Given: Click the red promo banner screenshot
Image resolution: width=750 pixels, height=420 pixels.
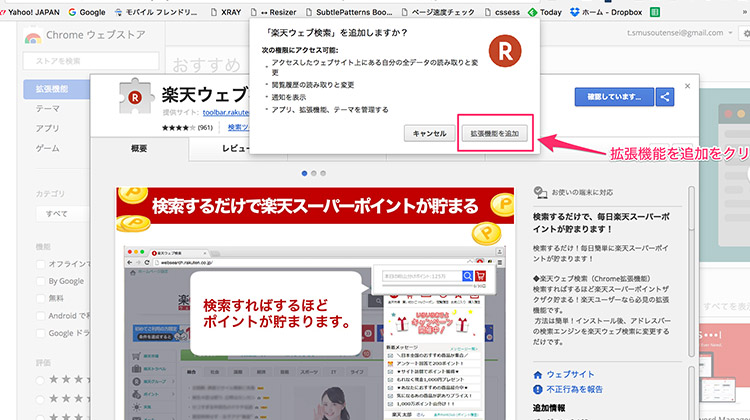Looking at the screenshot, I should click(315, 206).
